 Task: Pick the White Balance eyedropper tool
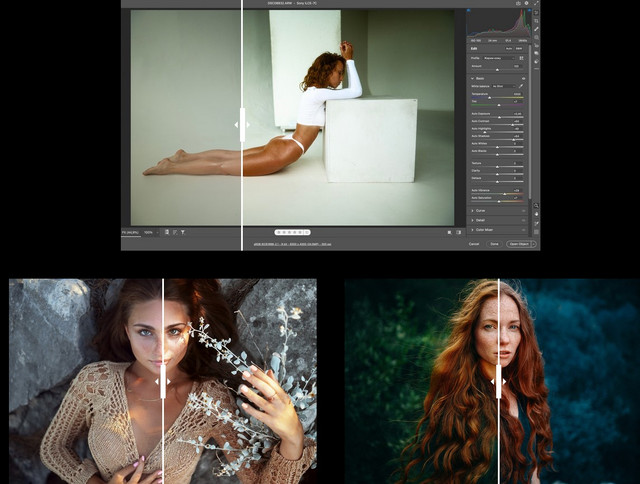click(522, 87)
